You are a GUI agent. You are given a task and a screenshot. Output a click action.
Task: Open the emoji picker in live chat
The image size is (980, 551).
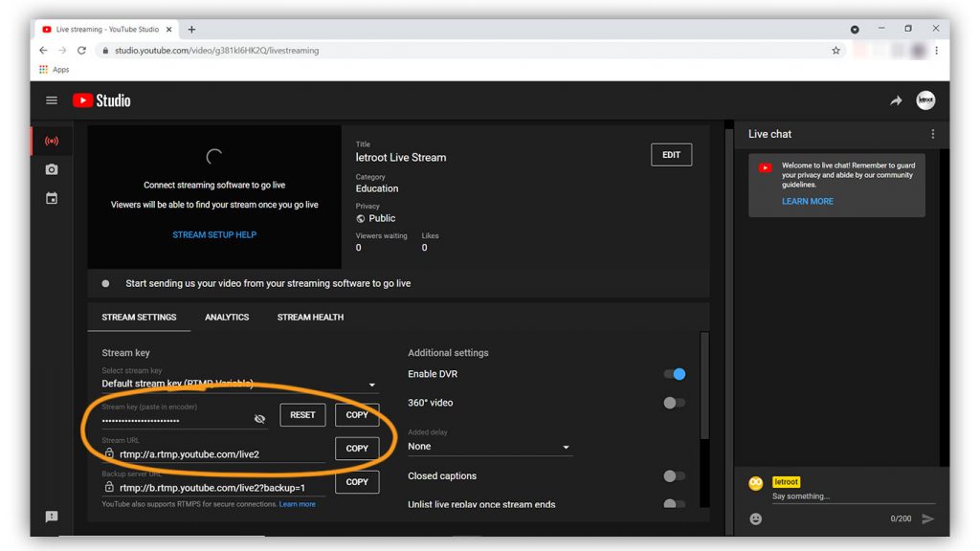pos(756,518)
